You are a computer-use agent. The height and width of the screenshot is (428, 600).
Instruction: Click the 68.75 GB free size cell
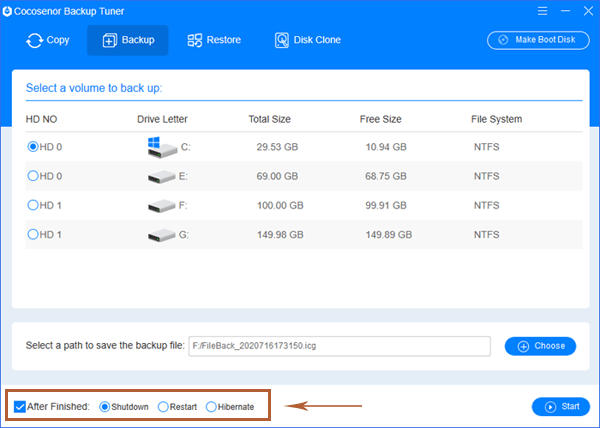click(x=386, y=176)
